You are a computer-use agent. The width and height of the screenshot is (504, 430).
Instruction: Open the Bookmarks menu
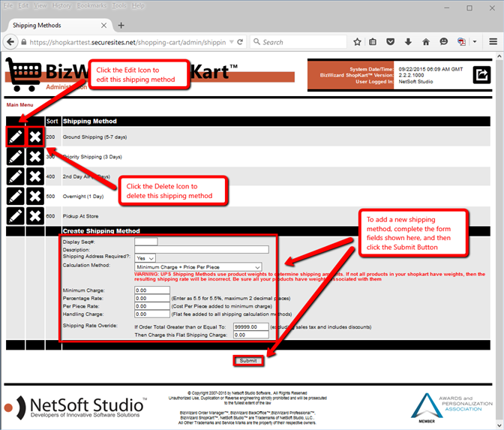[91, 6]
